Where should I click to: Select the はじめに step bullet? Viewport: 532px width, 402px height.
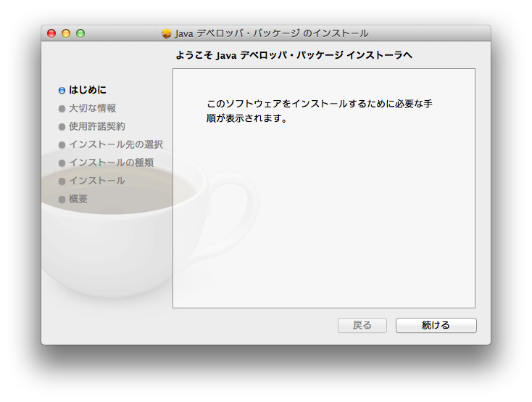tap(62, 90)
